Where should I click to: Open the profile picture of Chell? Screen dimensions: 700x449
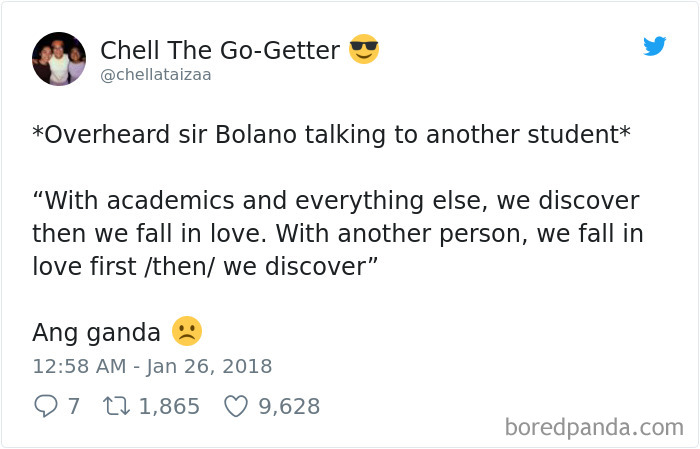[59, 58]
